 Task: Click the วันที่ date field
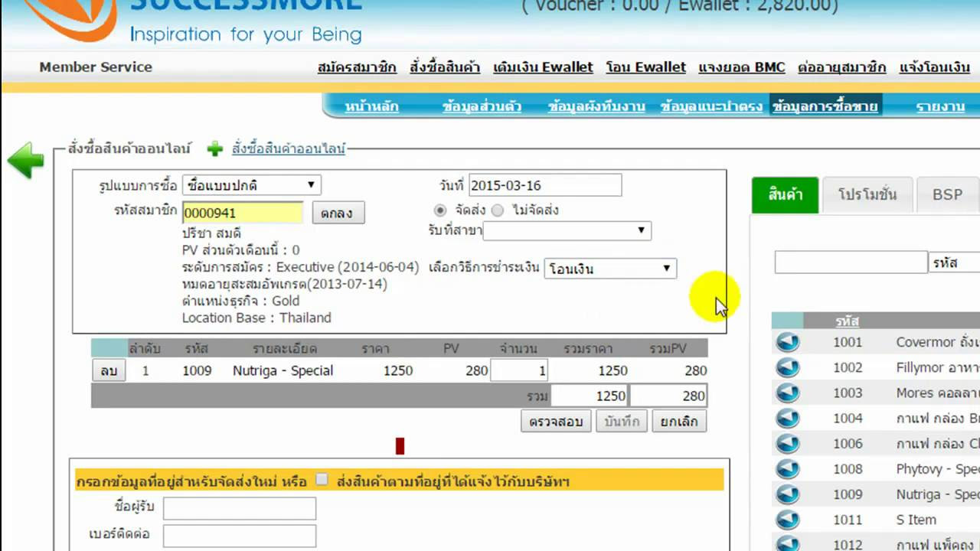point(545,185)
